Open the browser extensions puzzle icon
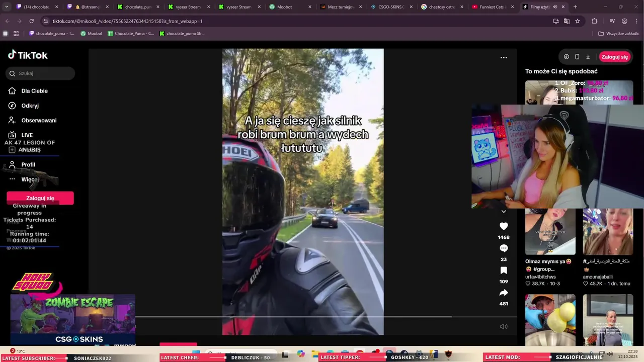This screenshot has width=644, height=362. pyautogui.click(x=595, y=21)
